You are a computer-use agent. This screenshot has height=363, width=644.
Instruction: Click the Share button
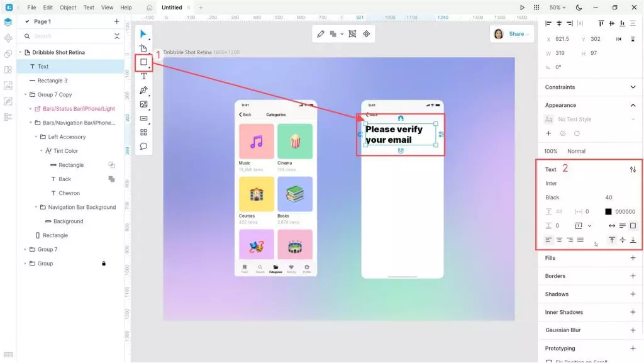tap(517, 34)
